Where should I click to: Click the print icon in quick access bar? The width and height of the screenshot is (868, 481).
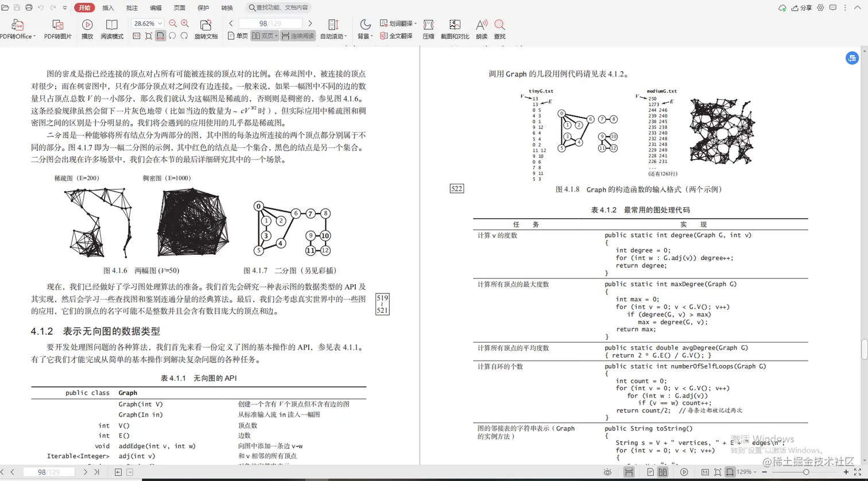pyautogui.click(x=28, y=8)
